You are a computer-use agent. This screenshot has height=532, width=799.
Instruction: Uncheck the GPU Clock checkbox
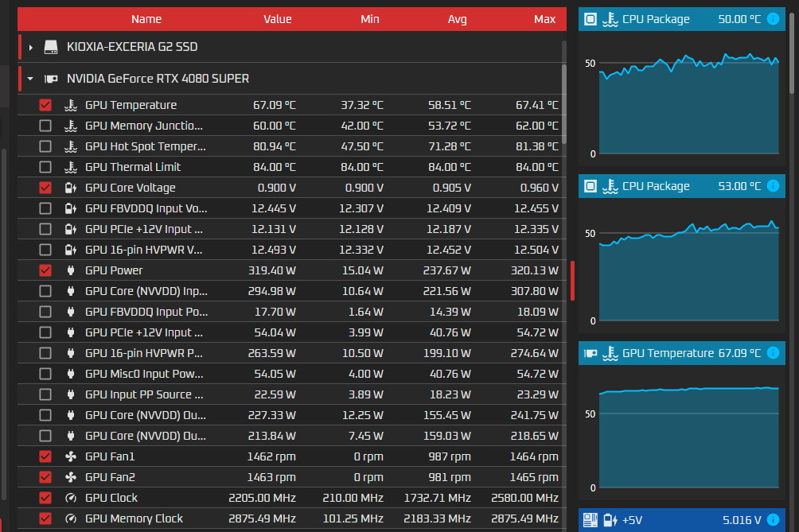45,498
